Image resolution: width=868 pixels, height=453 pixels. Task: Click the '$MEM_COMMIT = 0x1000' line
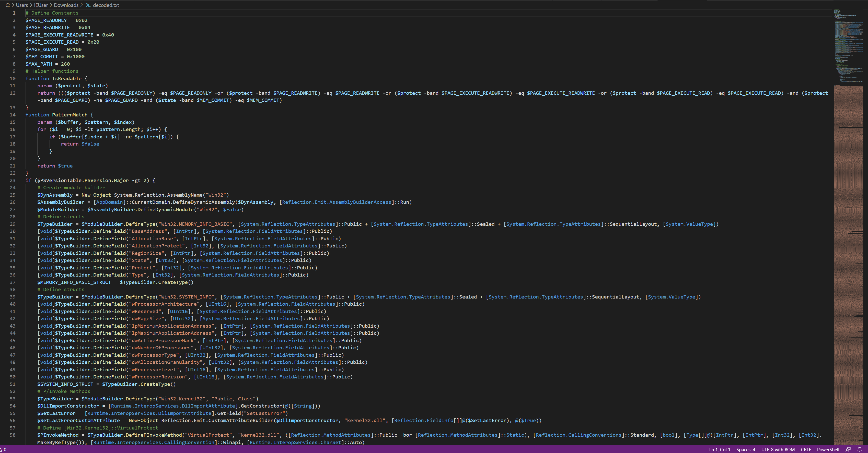click(55, 57)
